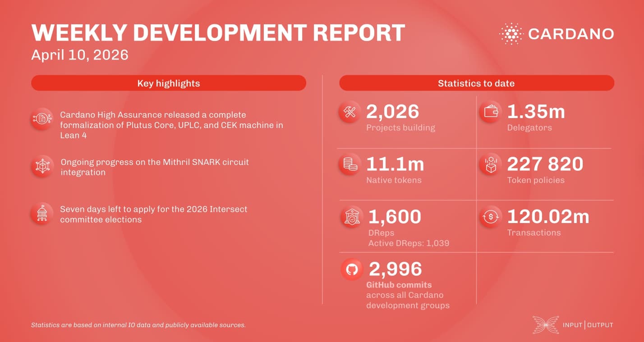This screenshot has width=644, height=342.
Task: Click the Token policies box icon
Action: click(x=491, y=164)
